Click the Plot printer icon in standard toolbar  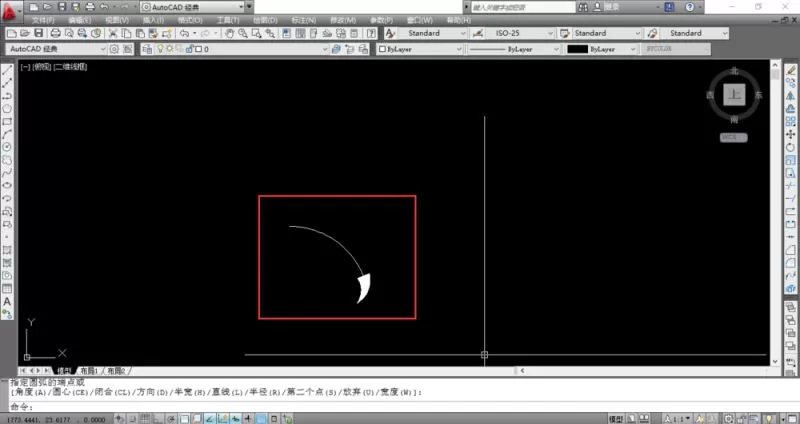coord(56,33)
